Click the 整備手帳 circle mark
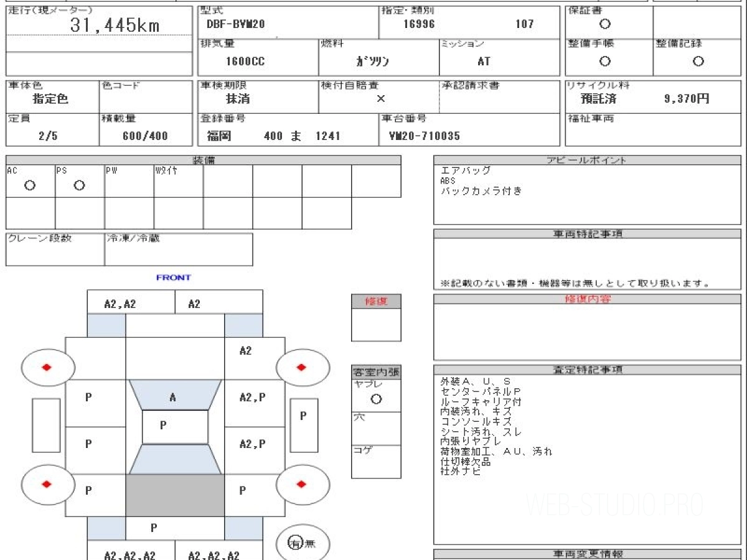This screenshot has height=560, width=747. (604, 61)
